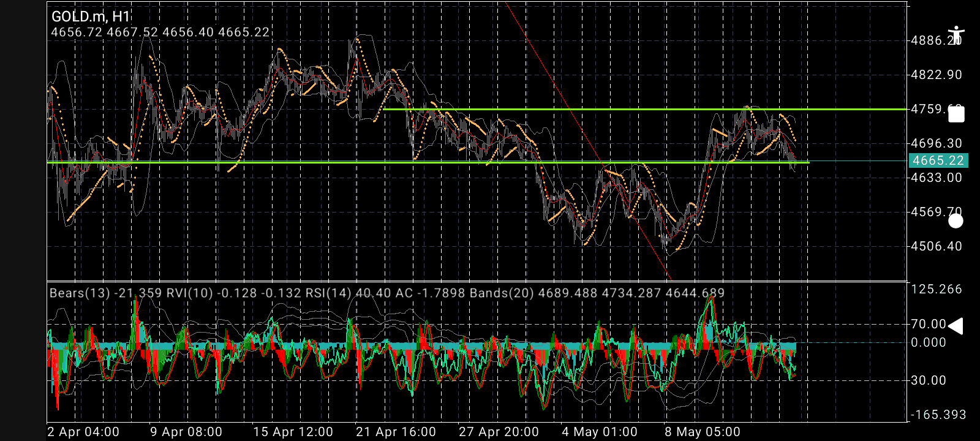Tap the 70.00 indicator level label

929,324
